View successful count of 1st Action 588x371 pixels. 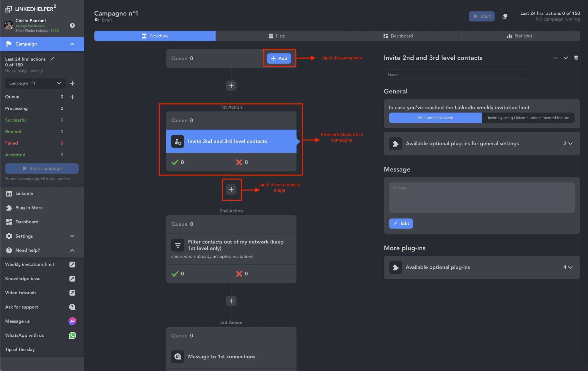coord(178,162)
